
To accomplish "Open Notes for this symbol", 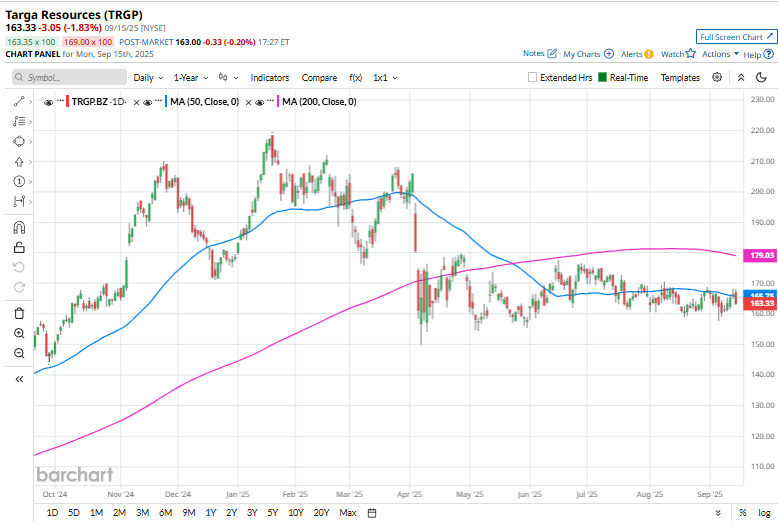I will (539, 54).
